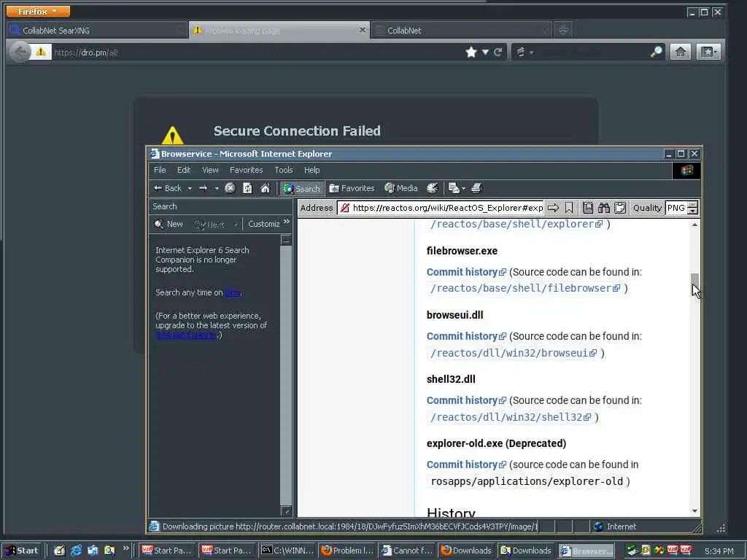Click the Go arrow next to address
The width and height of the screenshot is (747, 560).
pyautogui.click(x=553, y=208)
